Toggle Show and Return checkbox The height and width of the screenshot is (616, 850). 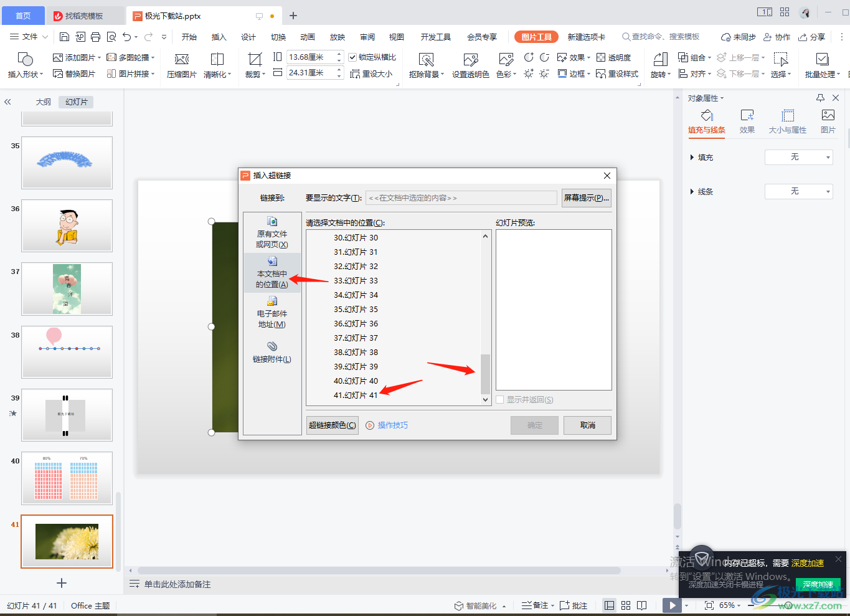(x=500, y=400)
